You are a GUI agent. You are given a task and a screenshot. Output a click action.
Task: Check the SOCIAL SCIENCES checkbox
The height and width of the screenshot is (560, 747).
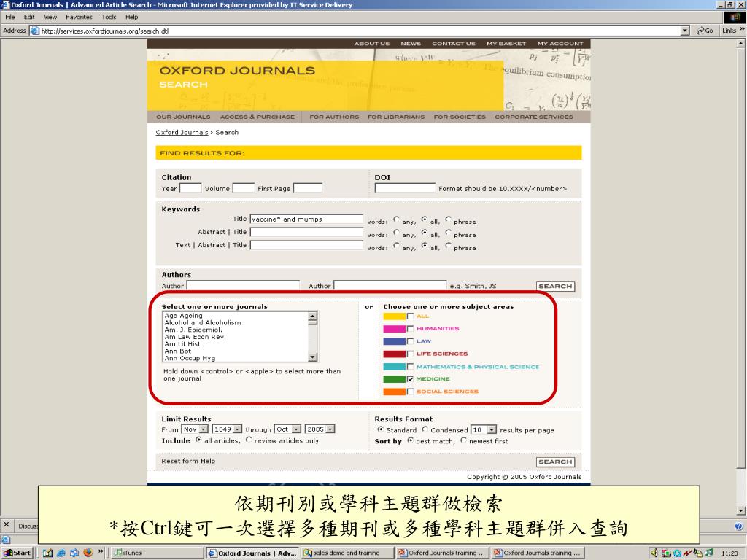coord(410,392)
